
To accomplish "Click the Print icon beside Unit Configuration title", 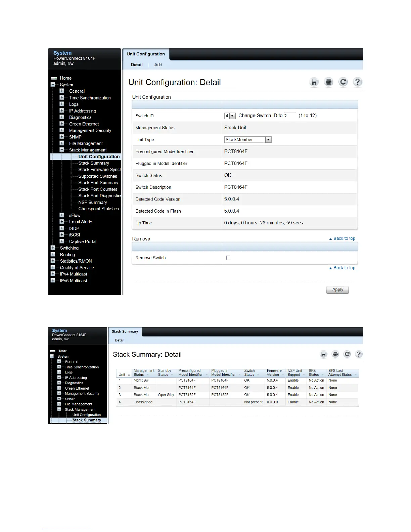I will click(328, 82).
